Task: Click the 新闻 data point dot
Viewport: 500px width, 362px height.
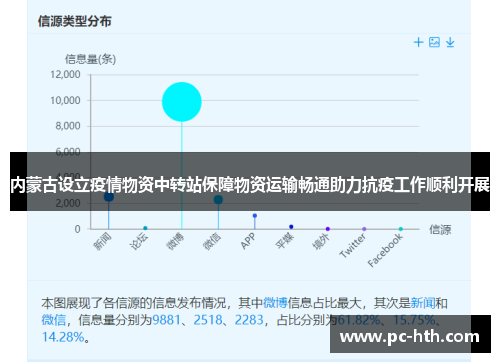Action: [109, 197]
